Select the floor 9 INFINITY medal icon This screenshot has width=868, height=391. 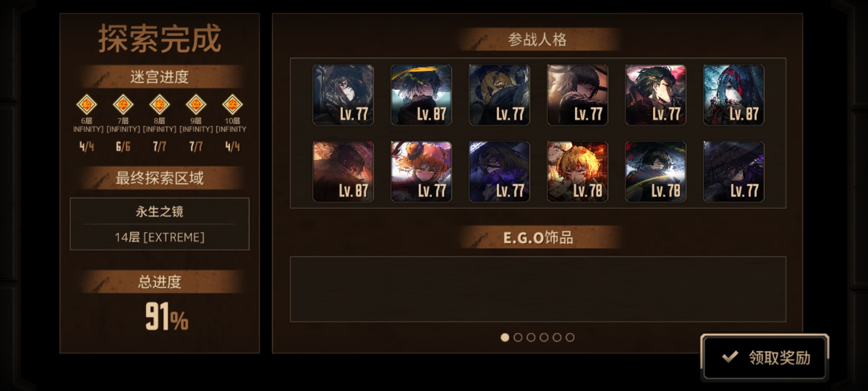(196, 104)
